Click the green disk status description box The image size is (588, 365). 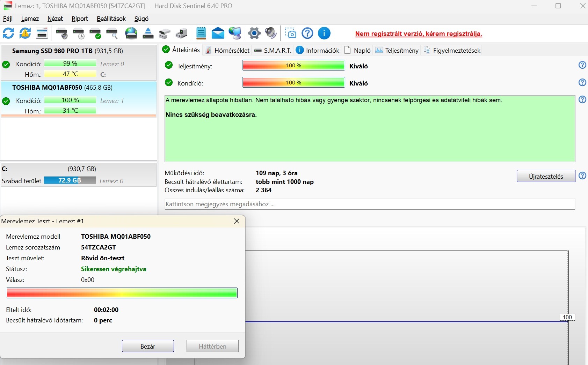click(370, 129)
